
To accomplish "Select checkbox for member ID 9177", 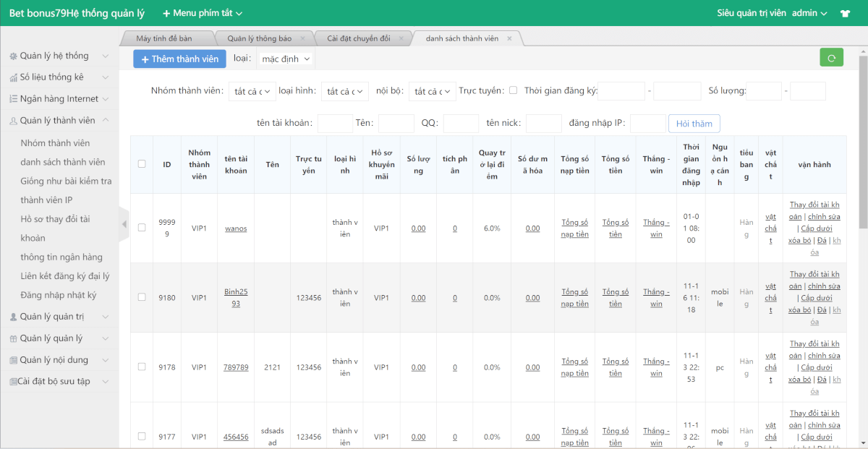I will coord(142,436).
